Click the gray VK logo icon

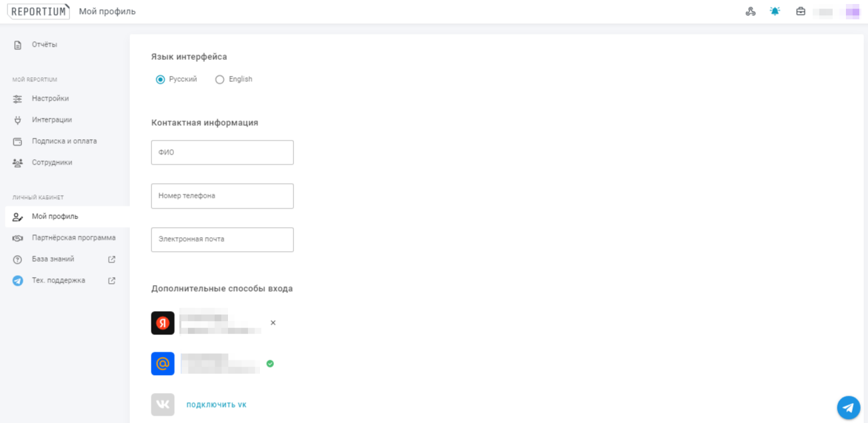[163, 404]
